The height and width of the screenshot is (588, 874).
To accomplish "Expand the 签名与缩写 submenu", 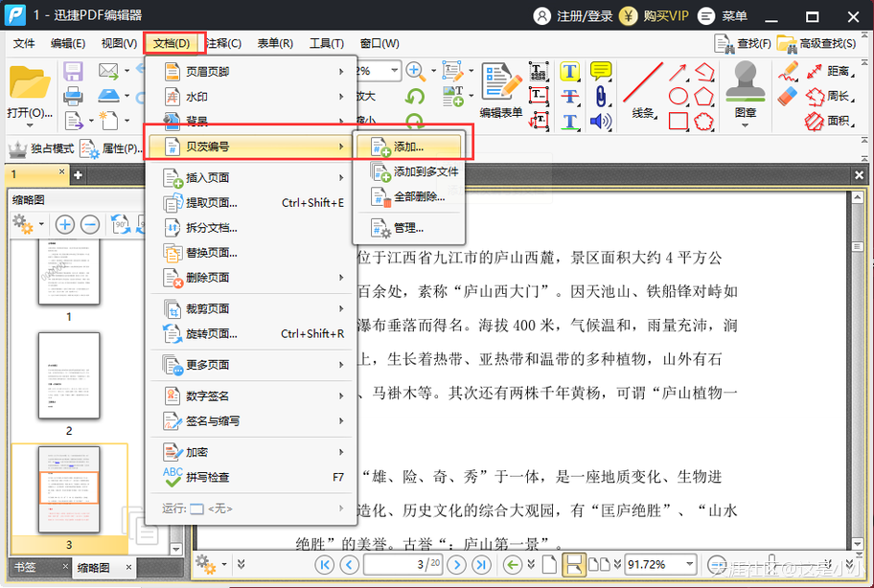I will pos(252,421).
